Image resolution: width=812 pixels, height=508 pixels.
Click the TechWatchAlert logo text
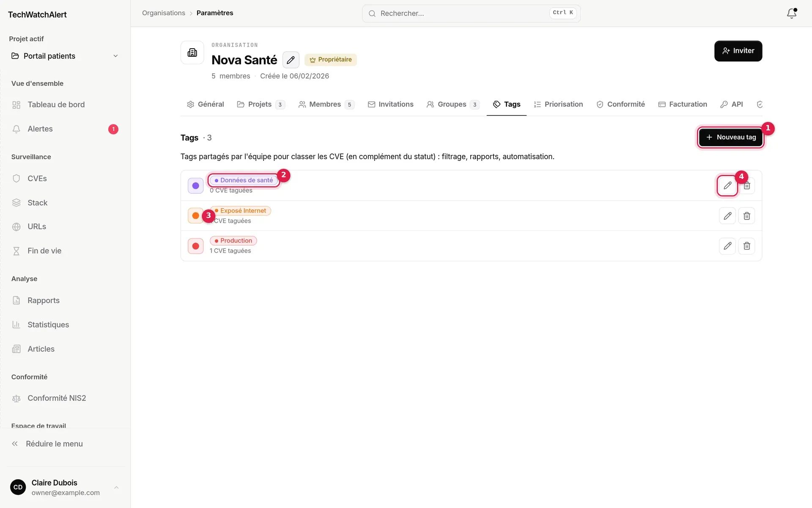click(x=37, y=15)
